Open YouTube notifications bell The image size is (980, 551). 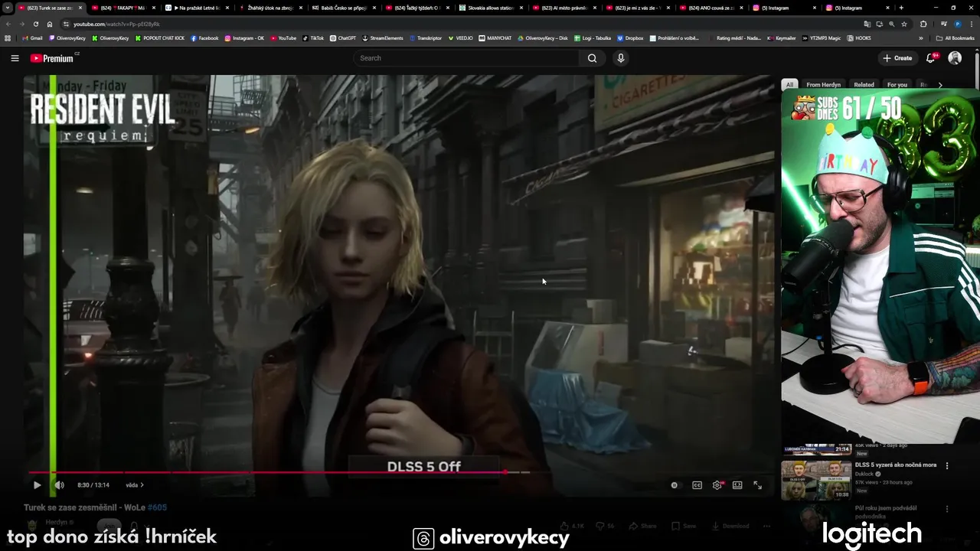click(x=931, y=58)
